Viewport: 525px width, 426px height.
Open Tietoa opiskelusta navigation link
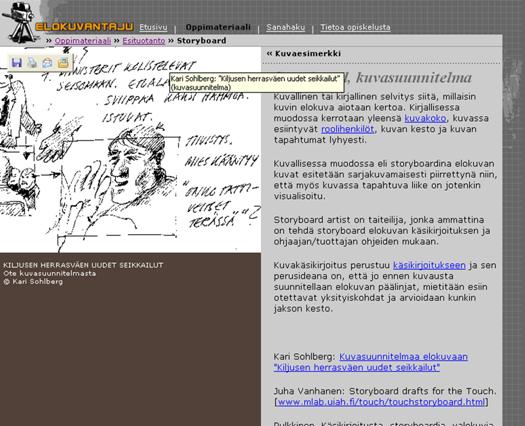pos(355,27)
